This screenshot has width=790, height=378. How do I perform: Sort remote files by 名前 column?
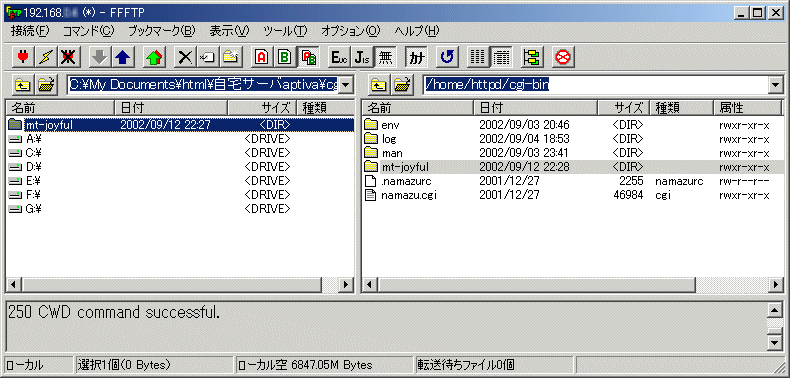[x=418, y=107]
